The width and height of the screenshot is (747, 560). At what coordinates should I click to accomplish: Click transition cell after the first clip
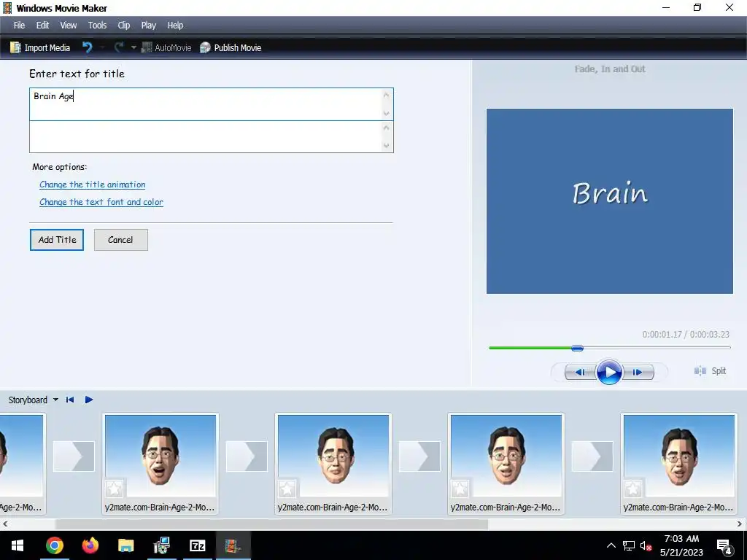click(x=74, y=456)
